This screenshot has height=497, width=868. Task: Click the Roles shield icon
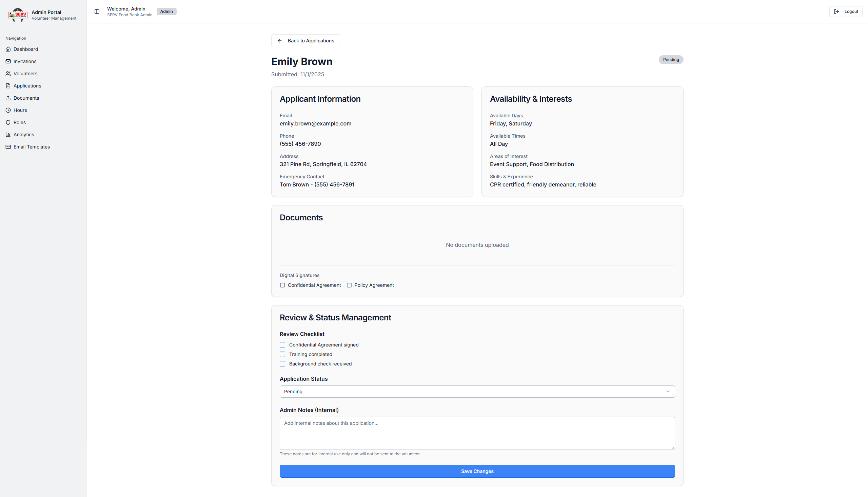coord(8,122)
